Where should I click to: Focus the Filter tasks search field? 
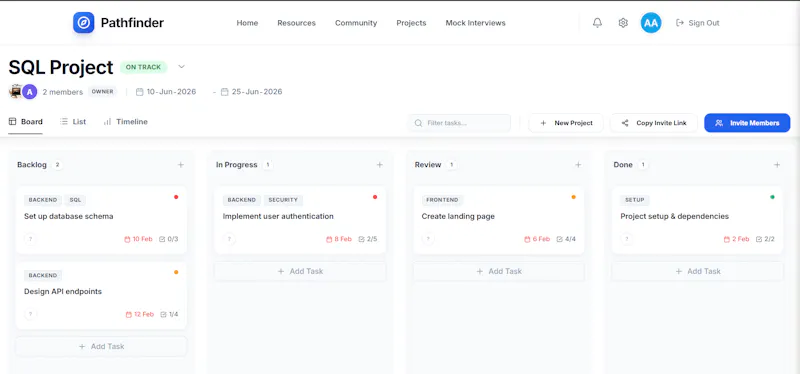tap(459, 123)
